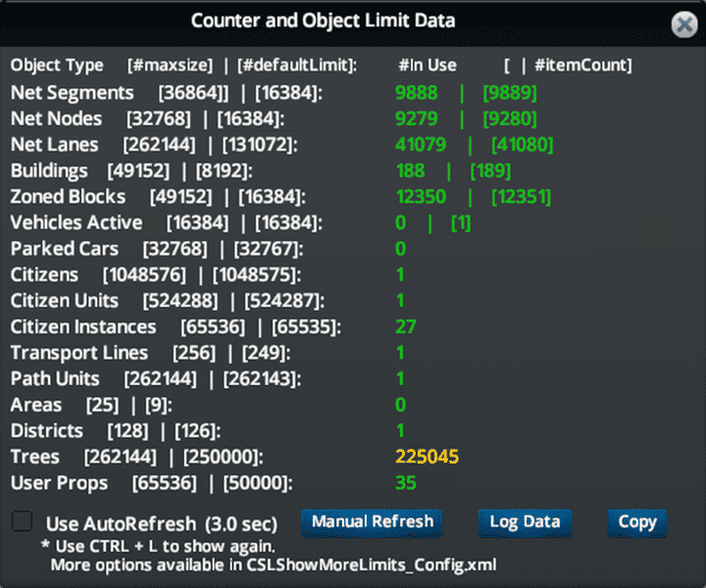Click the Log Data button

point(525,521)
